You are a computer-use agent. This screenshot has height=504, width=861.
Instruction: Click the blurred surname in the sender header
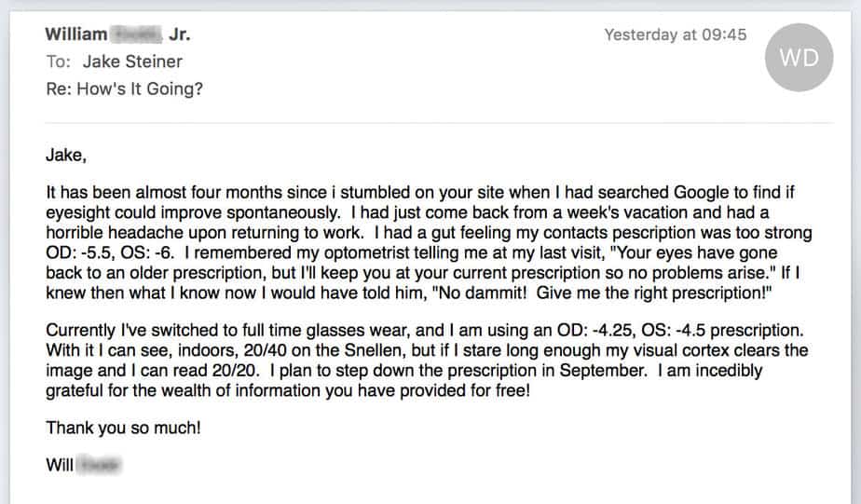coord(137,34)
